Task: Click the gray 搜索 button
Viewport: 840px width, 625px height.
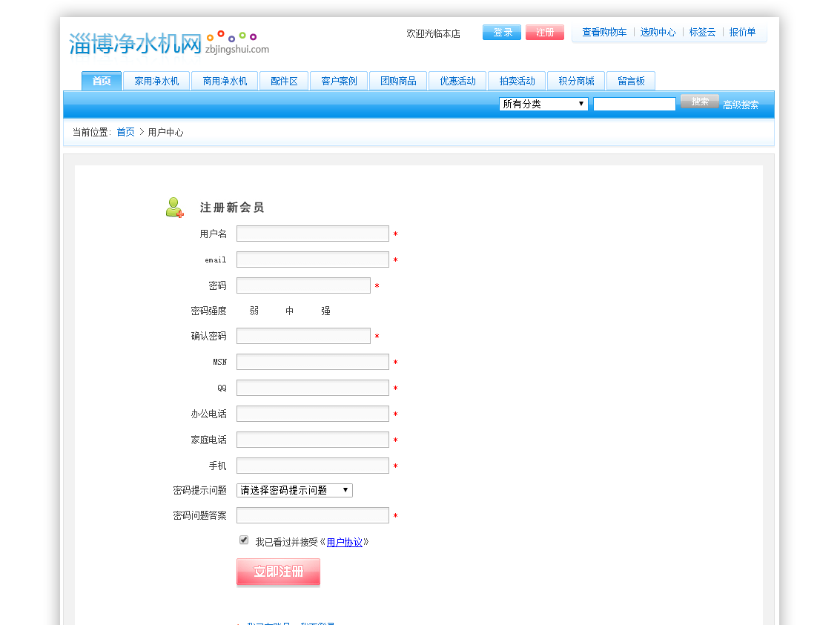Action: point(700,102)
